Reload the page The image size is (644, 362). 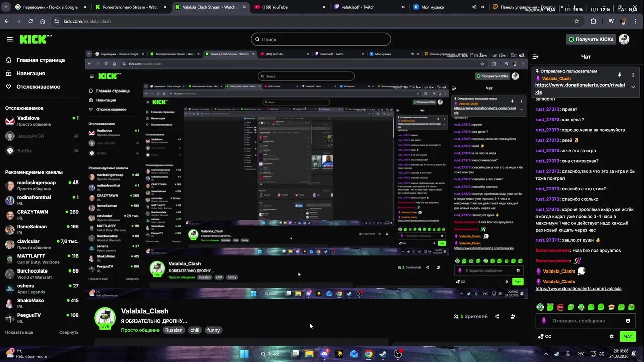tap(30, 21)
